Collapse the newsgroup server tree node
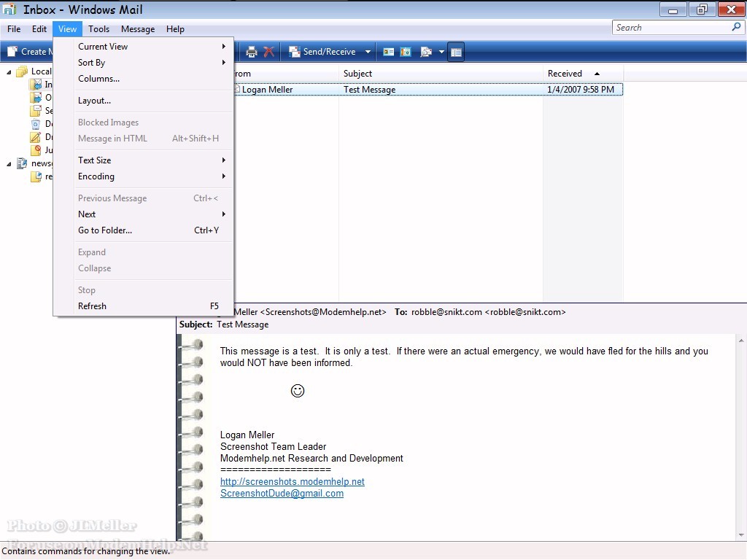747x560 pixels. (x=9, y=164)
